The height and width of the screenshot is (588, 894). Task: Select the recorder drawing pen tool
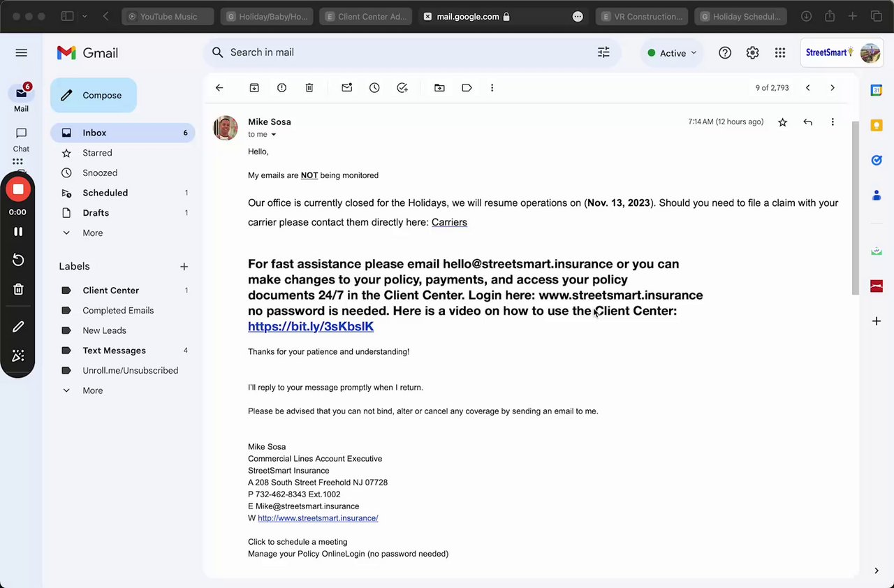tap(18, 327)
